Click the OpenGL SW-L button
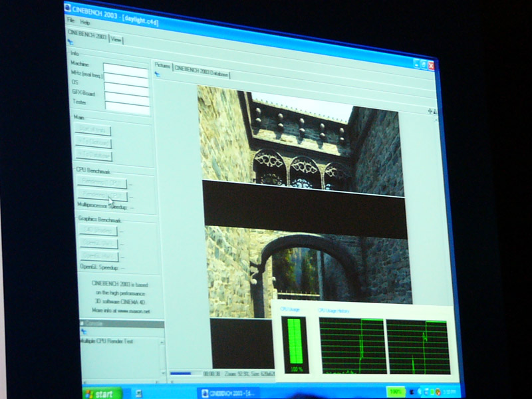This screenshot has width=532, height=399. click(99, 243)
